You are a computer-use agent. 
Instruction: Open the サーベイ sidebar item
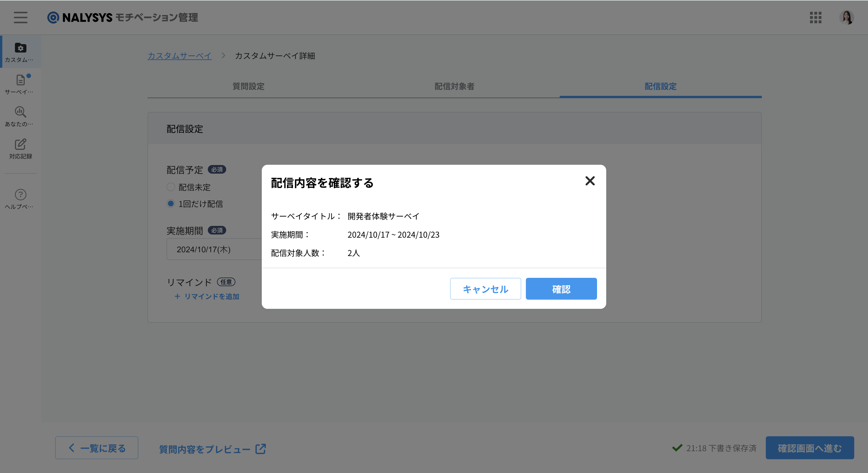[x=21, y=84]
